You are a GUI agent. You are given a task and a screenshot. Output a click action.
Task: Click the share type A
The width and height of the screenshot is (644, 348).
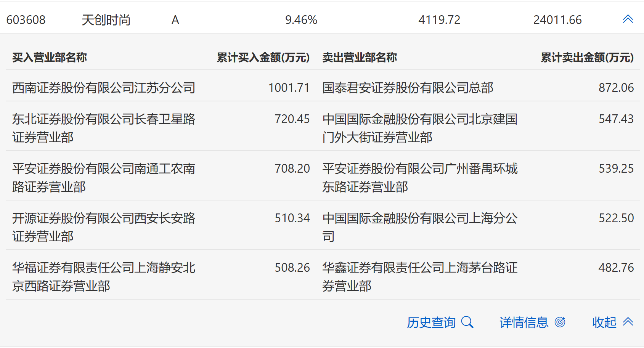pyautogui.click(x=175, y=20)
